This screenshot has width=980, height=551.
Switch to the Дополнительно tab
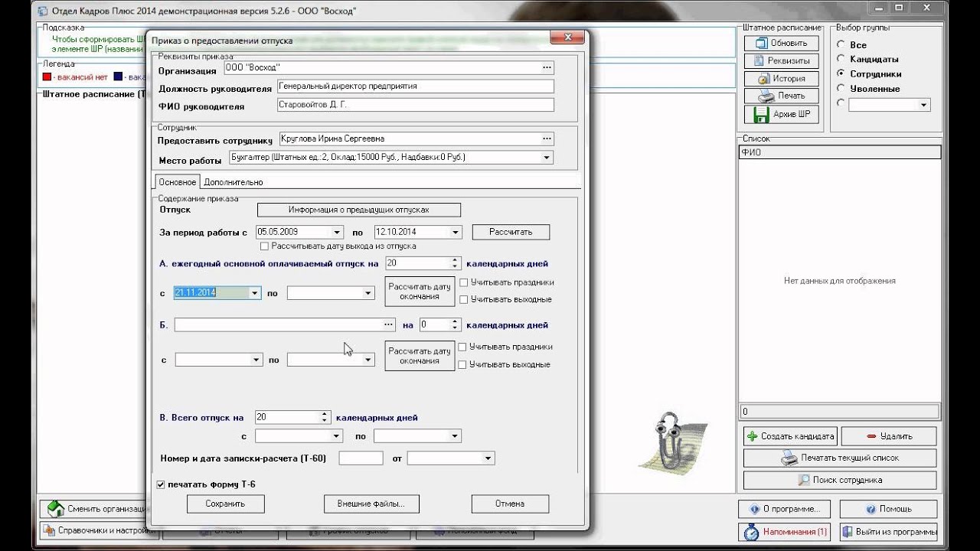(x=234, y=182)
